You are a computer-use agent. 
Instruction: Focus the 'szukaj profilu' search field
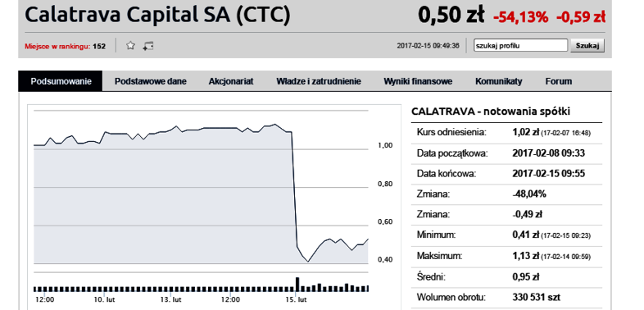point(520,46)
